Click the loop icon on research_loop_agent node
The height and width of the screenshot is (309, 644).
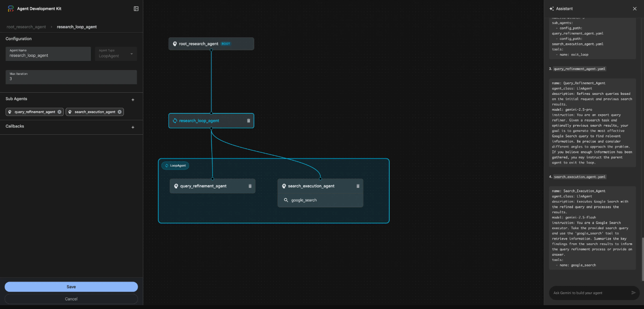click(175, 121)
